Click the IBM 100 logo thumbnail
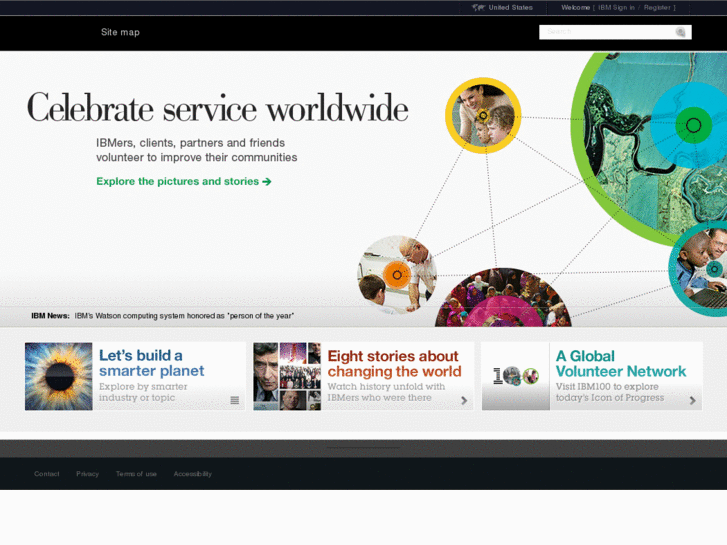The image size is (727, 545). pyautogui.click(x=516, y=376)
